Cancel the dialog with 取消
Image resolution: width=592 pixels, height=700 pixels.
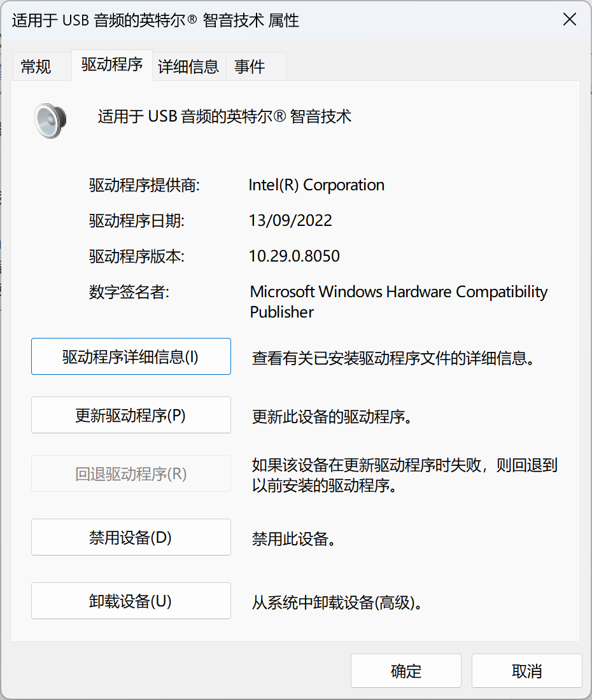point(526,671)
